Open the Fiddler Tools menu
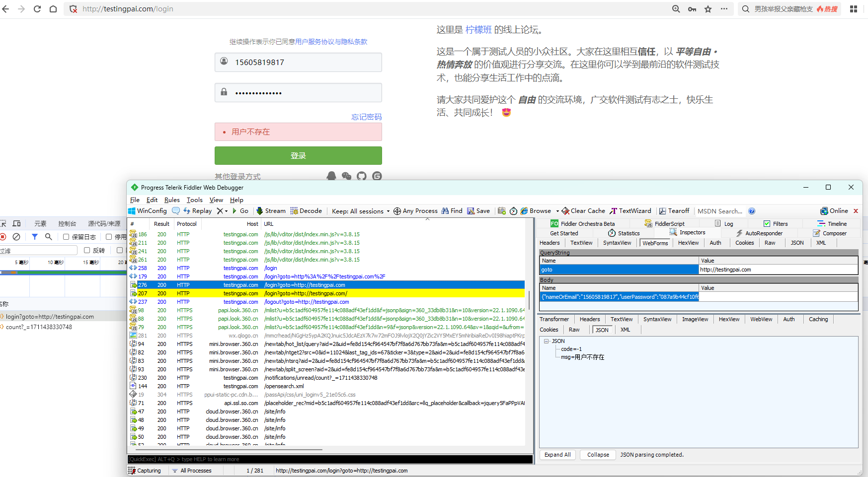 point(195,200)
